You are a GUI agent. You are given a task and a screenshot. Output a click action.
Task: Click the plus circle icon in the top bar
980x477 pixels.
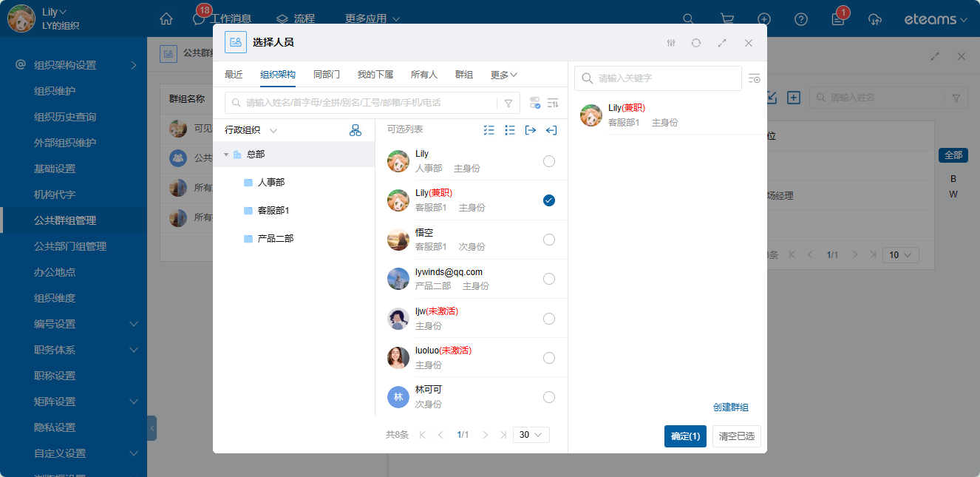click(764, 19)
